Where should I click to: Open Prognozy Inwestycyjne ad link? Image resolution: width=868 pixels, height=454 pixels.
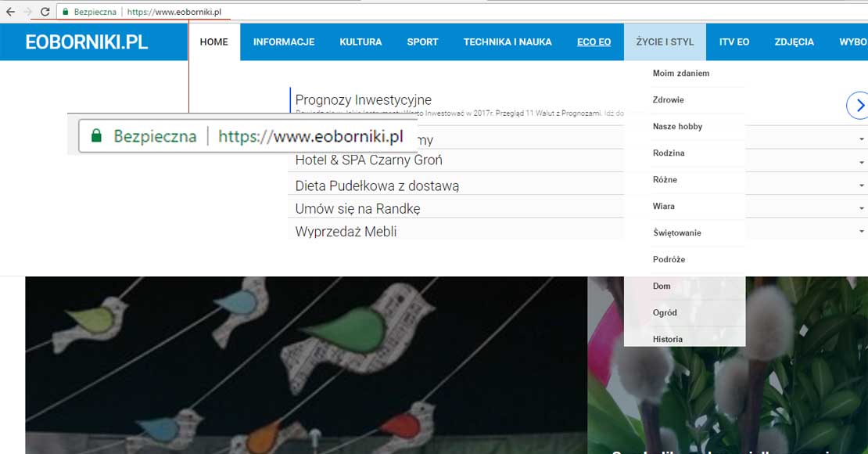pyautogui.click(x=363, y=99)
